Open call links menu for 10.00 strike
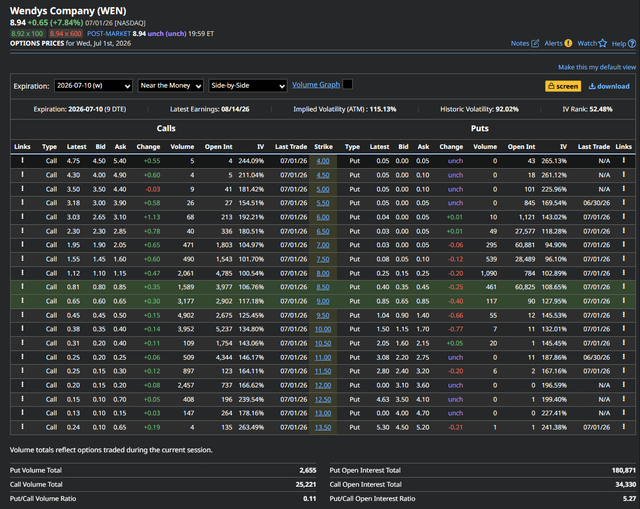 (22, 329)
